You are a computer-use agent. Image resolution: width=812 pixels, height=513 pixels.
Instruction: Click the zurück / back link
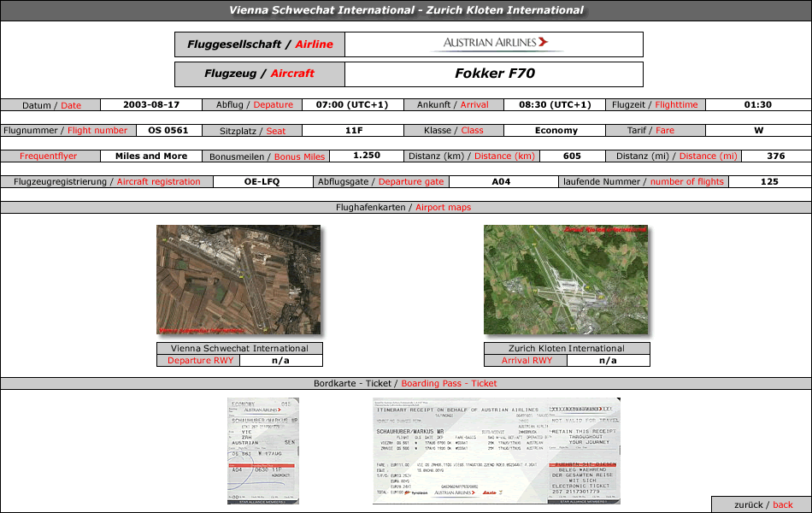[x=762, y=504]
